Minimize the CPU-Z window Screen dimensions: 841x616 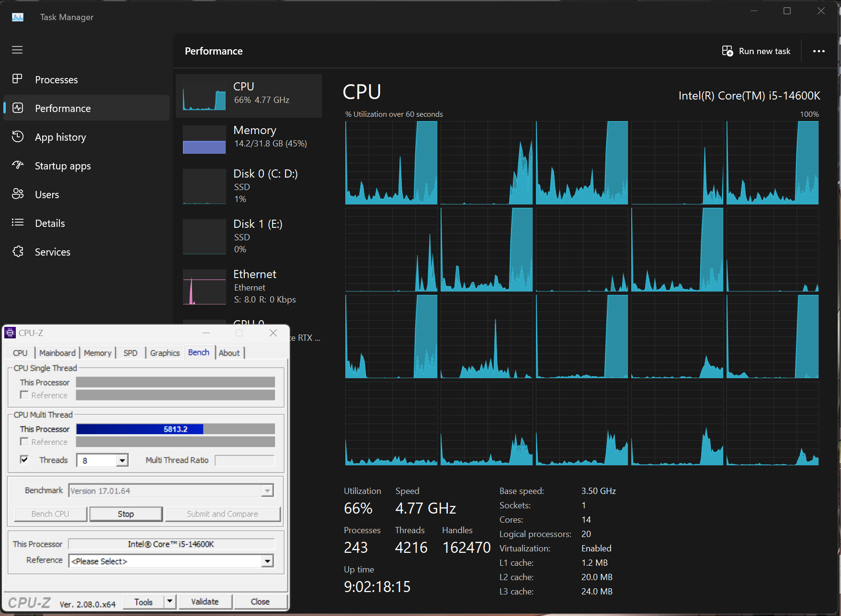206,333
